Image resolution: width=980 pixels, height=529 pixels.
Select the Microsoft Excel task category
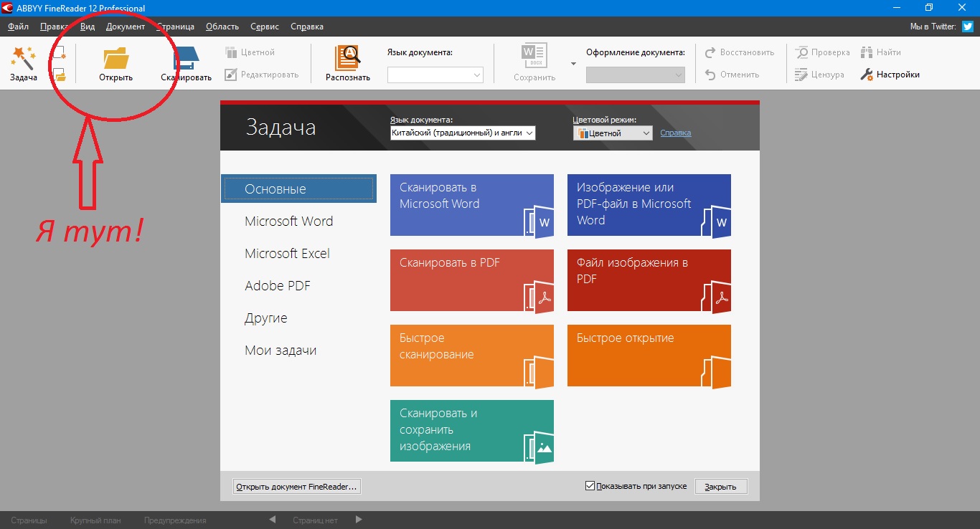[287, 254]
